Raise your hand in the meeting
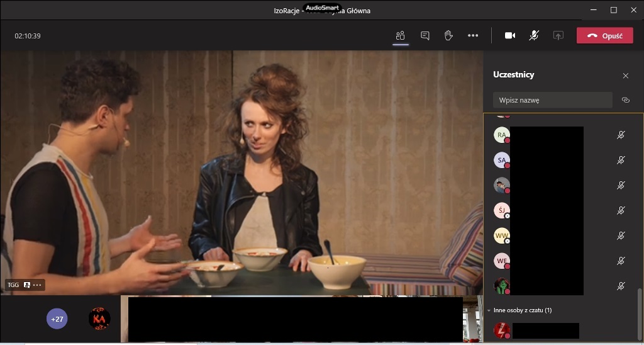The image size is (644, 345). coord(448,36)
